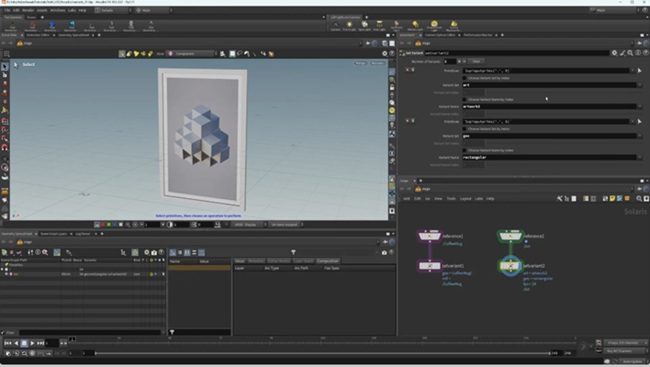Select the Spot Light shelf tool

click(x=364, y=26)
